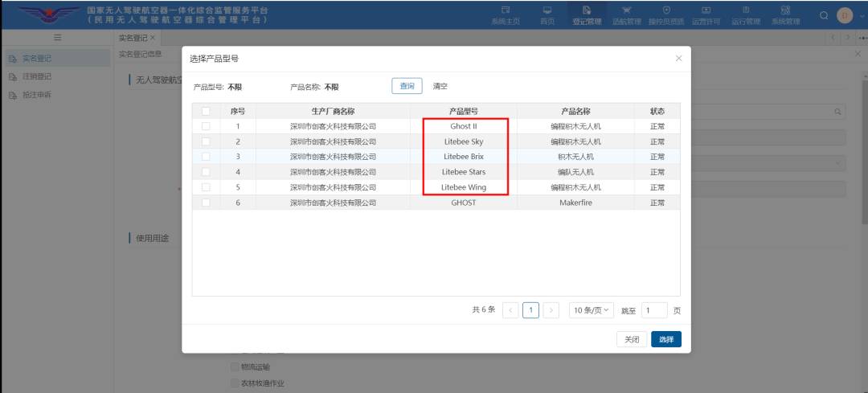Image resolution: width=868 pixels, height=393 pixels.
Task: Go to 系统管理 in top navigation
Action: [x=785, y=15]
